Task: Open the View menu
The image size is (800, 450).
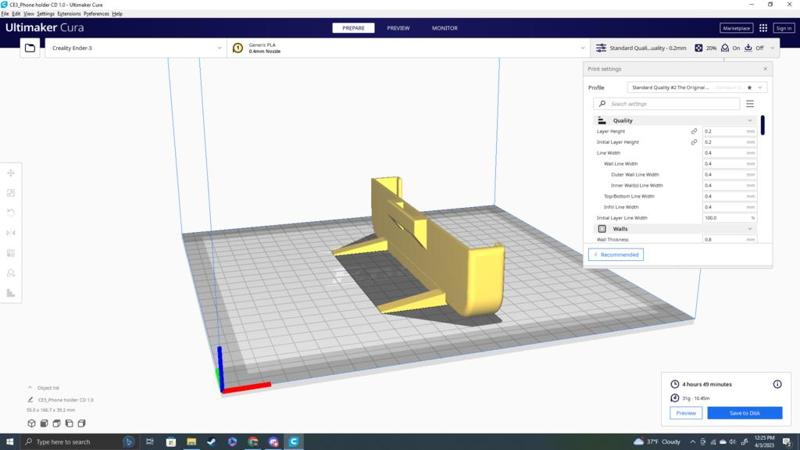Action: click(x=29, y=14)
